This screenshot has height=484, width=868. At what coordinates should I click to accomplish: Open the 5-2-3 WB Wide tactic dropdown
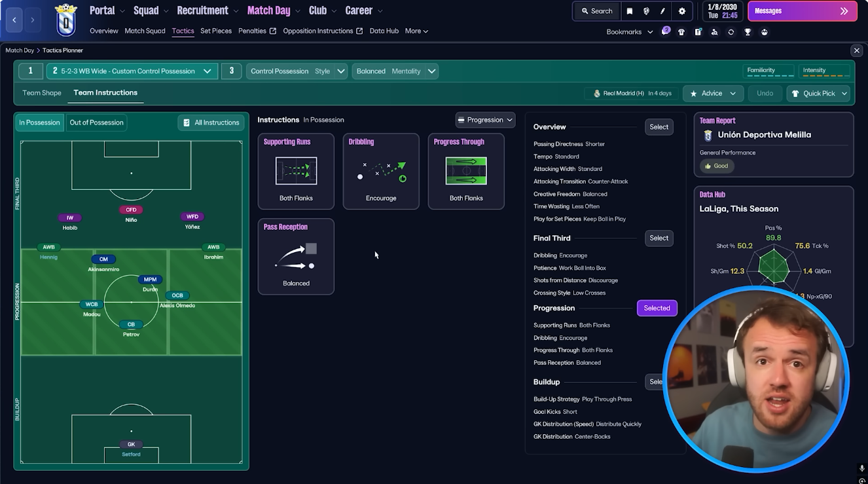tap(132, 71)
